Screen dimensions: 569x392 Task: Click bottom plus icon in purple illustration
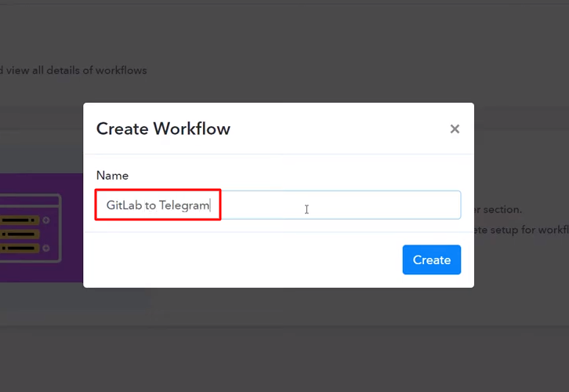coord(46,249)
